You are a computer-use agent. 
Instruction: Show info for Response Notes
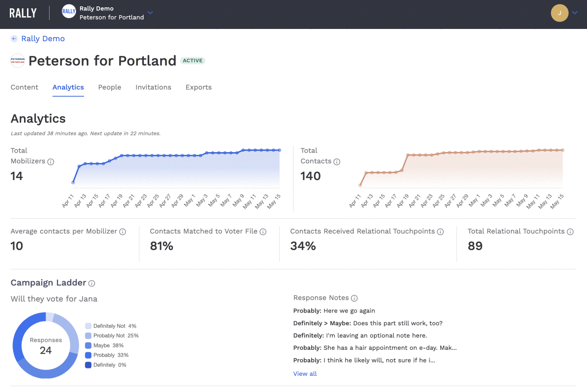(x=354, y=298)
